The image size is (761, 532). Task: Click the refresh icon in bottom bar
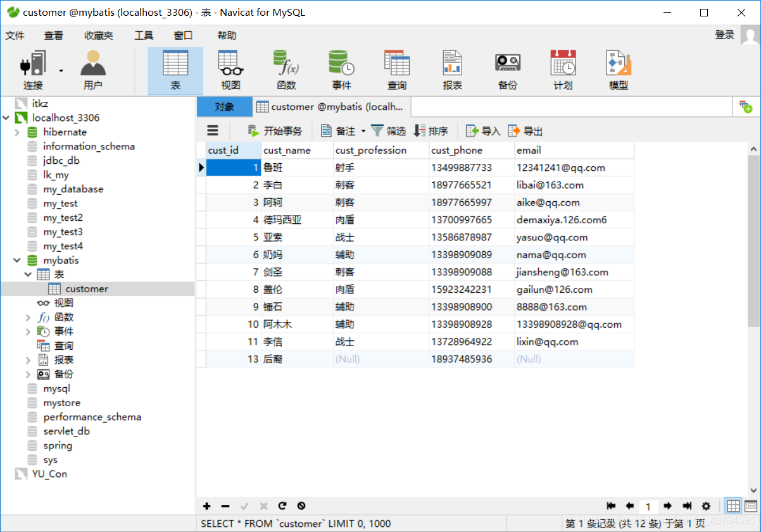[x=282, y=506]
